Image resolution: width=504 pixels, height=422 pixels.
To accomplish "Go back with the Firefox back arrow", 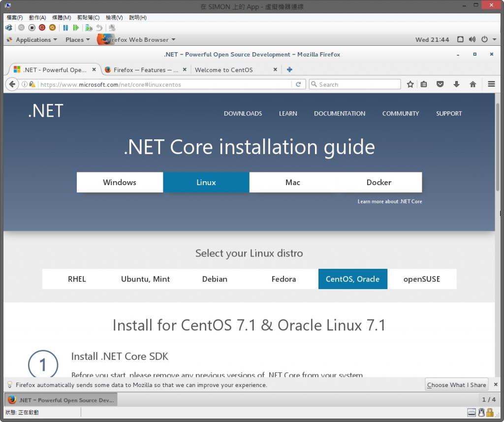I will 12,84.
